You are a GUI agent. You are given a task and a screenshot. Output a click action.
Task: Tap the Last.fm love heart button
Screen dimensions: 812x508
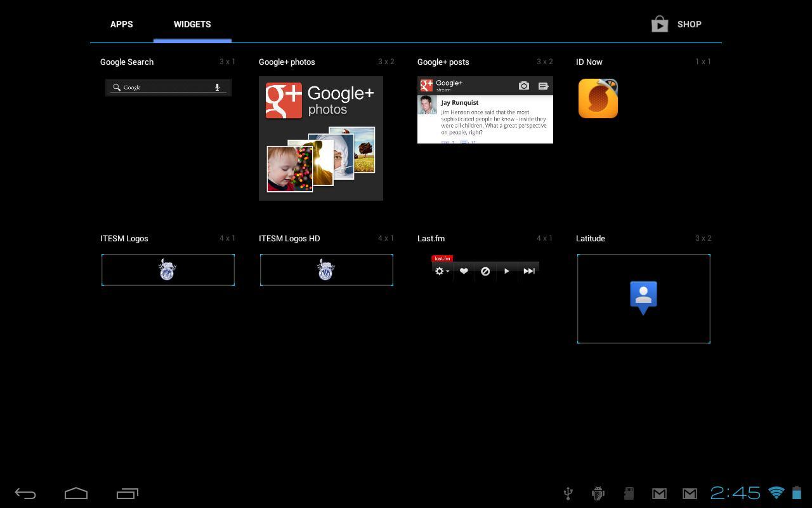[x=464, y=271]
